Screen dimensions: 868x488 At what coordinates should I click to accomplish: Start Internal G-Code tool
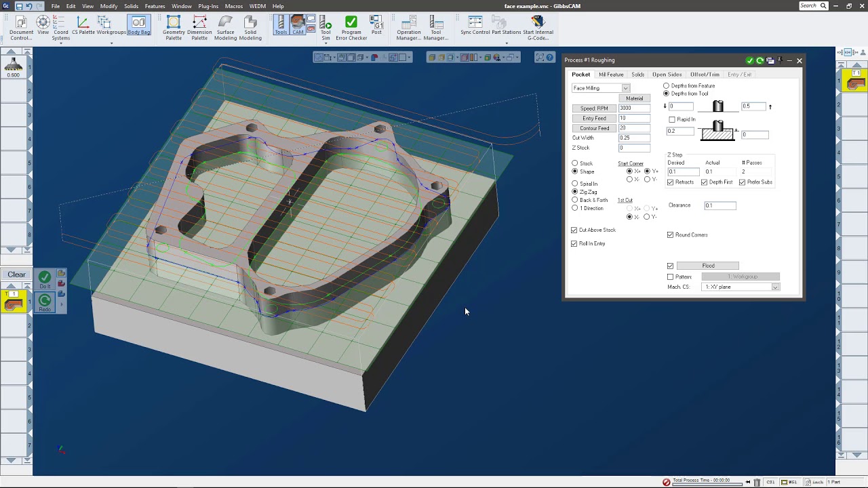pyautogui.click(x=538, y=28)
